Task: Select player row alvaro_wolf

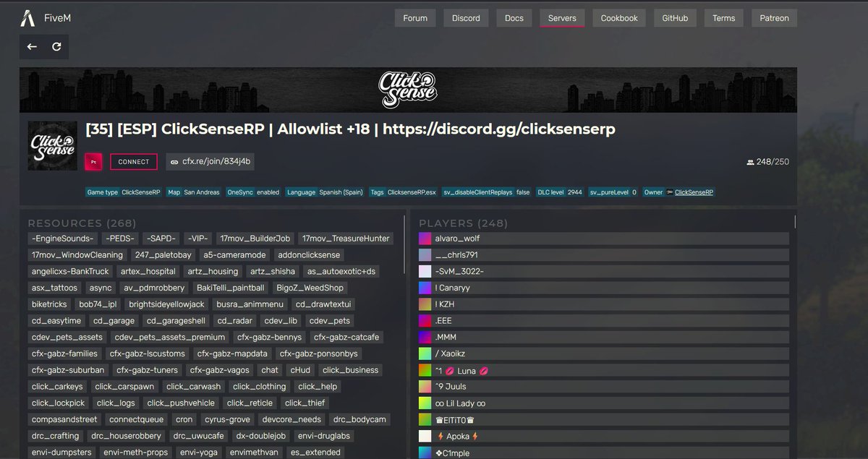Action: [603, 239]
